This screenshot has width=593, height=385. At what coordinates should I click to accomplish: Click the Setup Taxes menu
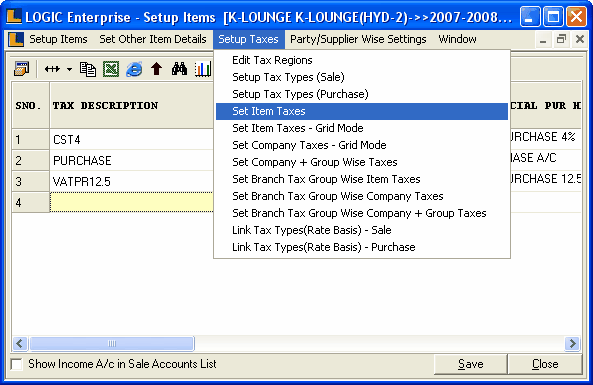[248, 39]
